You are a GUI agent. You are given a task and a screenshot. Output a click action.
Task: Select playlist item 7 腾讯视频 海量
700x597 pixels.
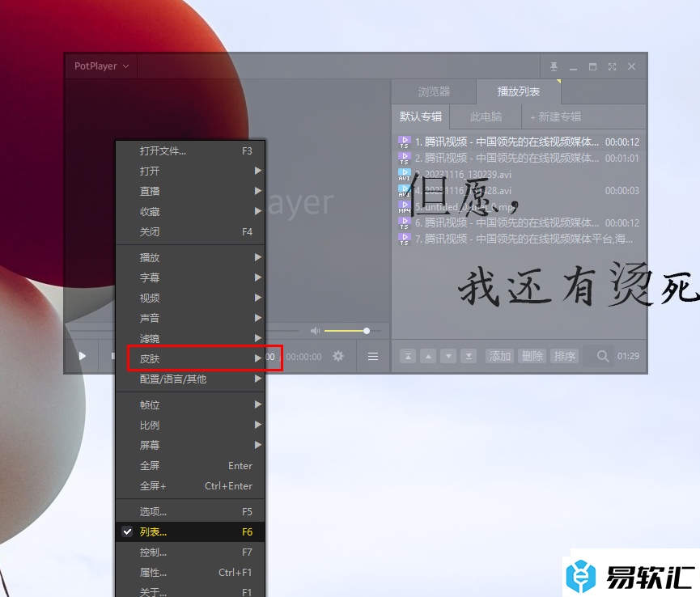[x=519, y=239]
